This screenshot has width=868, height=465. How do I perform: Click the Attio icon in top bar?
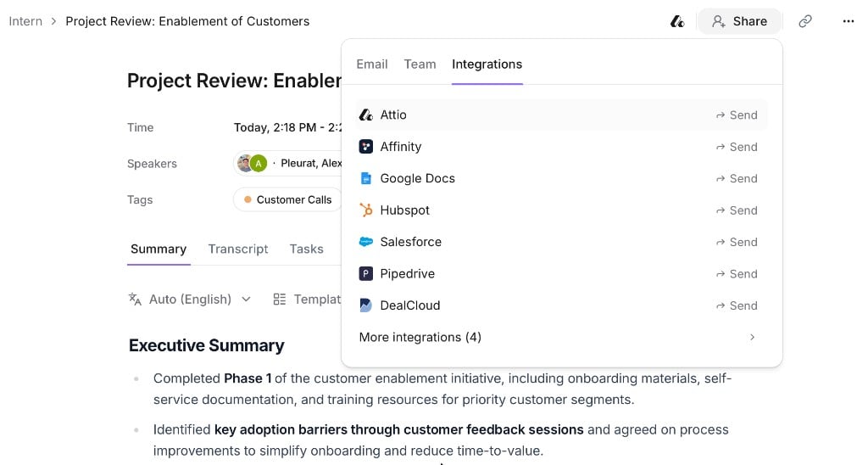tap(677, 21)
